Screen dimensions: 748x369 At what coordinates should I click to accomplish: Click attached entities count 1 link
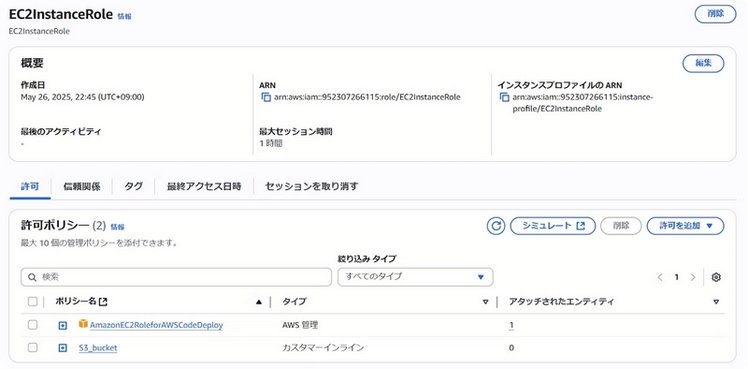tap(511, 325)
